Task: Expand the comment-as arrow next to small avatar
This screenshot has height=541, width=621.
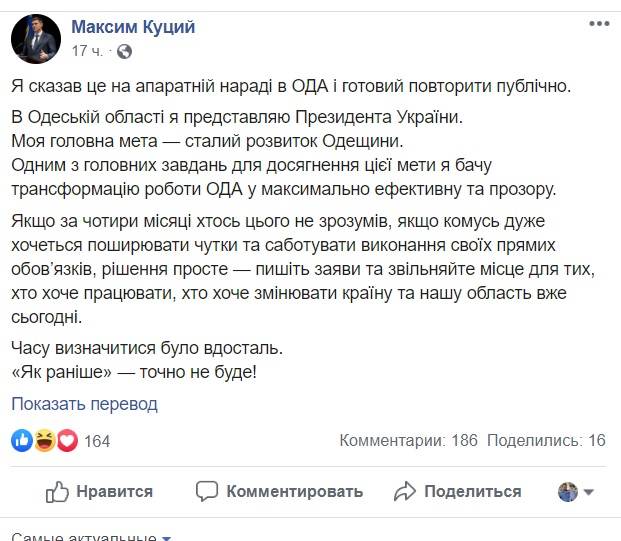Action: pyautogui.click(x=589, y=492)
